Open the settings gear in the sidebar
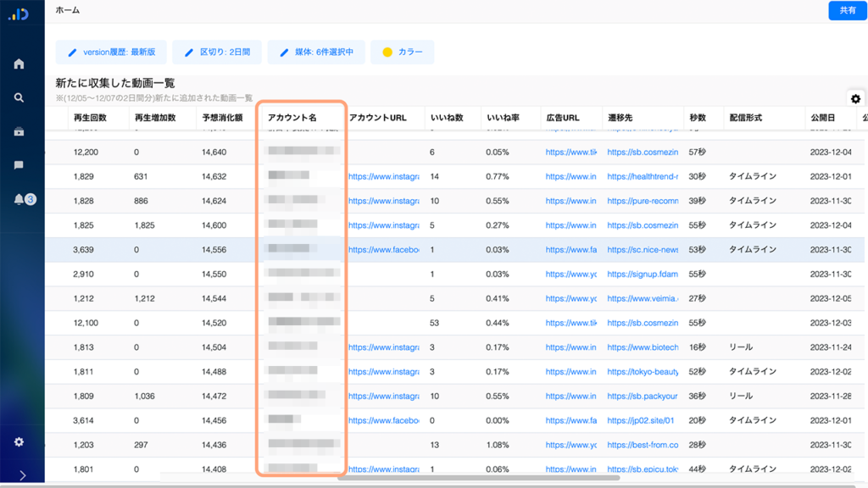The width and height of the screenshot is (868, 488). (x=19, y=442)
